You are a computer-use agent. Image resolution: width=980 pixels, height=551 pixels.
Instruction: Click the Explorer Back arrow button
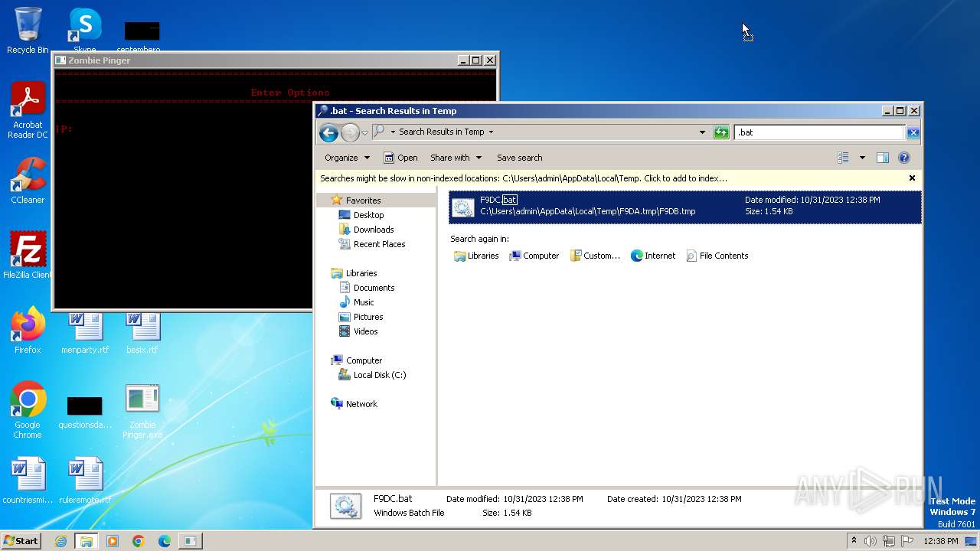point(329,132)
